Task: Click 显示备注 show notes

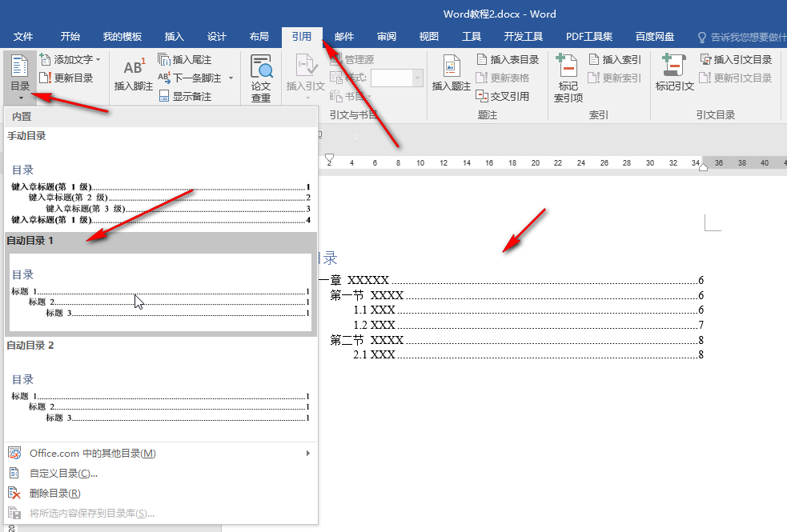Action: (x=185, y=96)
